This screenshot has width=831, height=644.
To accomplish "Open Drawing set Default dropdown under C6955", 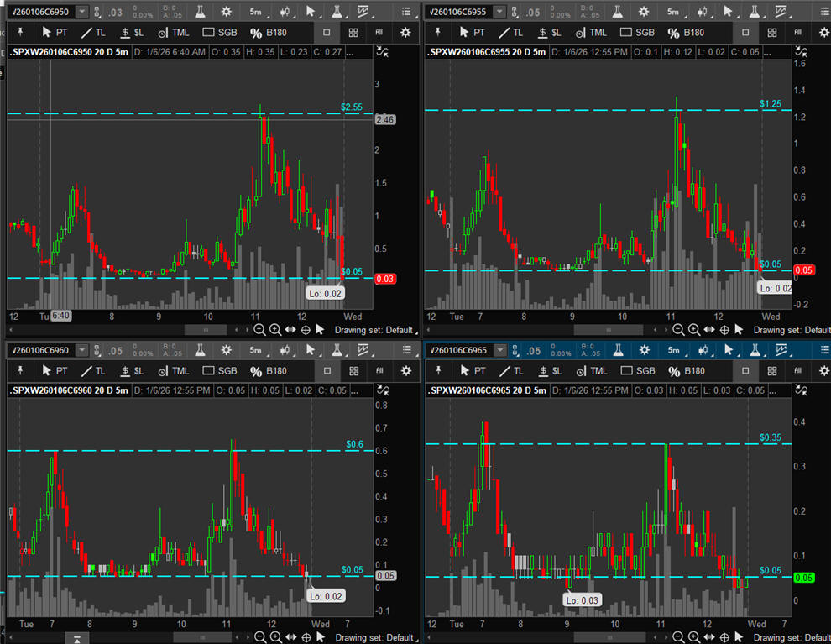I will 789,330.
